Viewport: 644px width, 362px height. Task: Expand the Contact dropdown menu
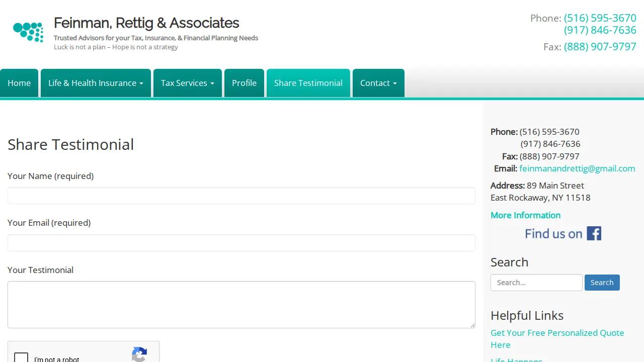378,83
